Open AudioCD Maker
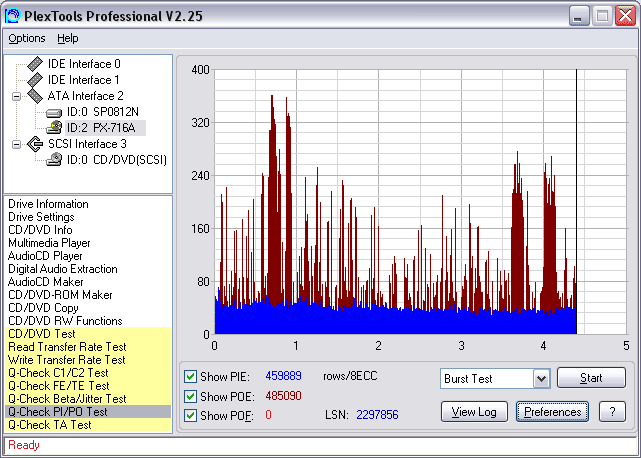The height and width of the screenshot is (458, 641). click(46, 282)
